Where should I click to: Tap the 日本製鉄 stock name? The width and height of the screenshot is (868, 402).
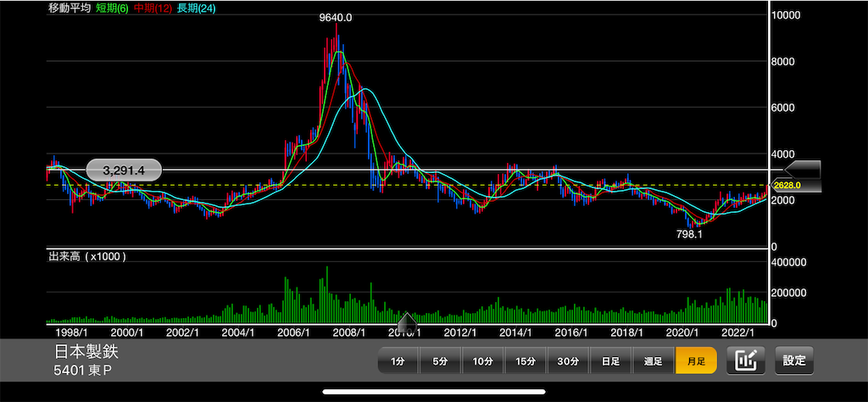point(86,352)
